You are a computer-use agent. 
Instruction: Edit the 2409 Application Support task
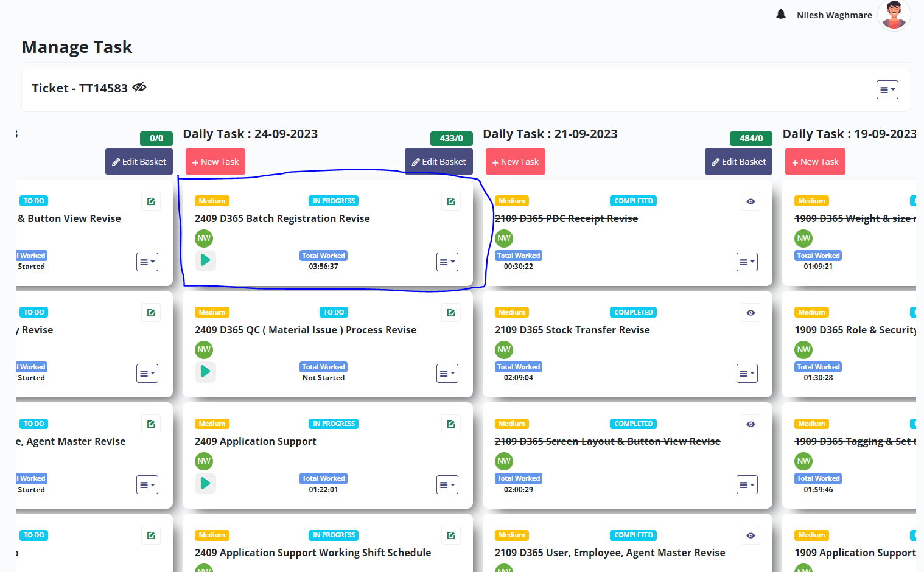[451, 424]
